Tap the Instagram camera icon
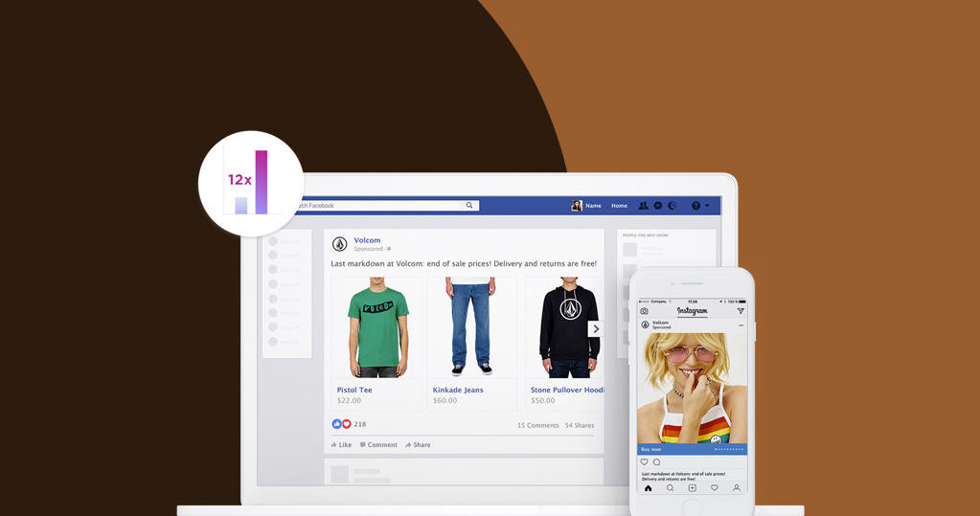This screenshot has height=516, width=980. 645,311
